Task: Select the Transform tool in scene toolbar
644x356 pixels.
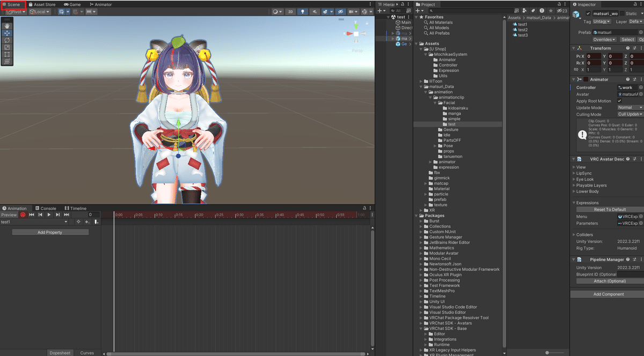Action: 8,61
